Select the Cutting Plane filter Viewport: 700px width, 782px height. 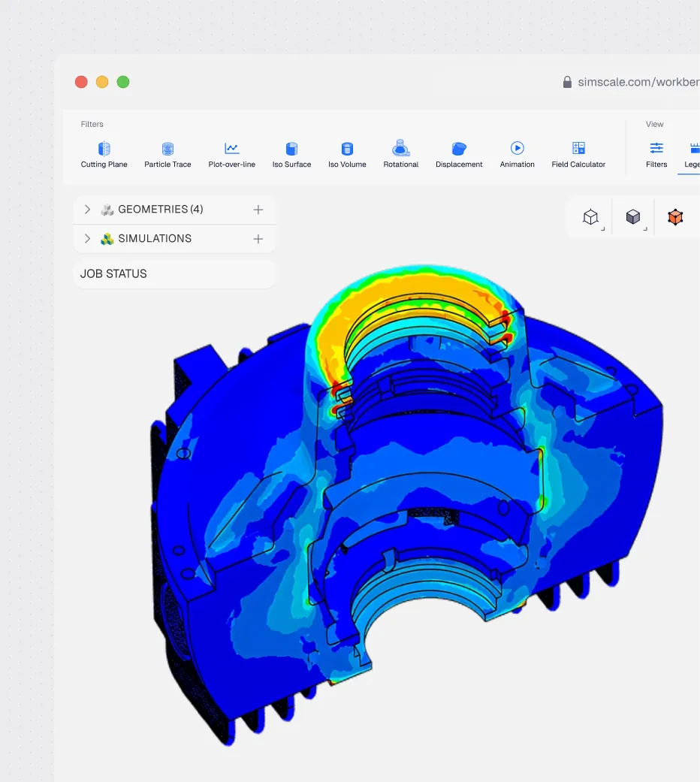(x=104, y=155)
